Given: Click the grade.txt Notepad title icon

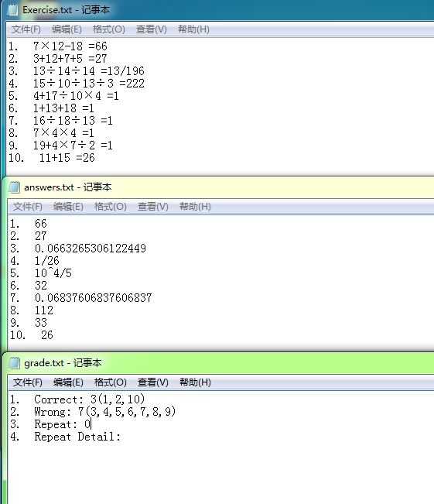Looking at the screenshot, I should coord(14,363).
